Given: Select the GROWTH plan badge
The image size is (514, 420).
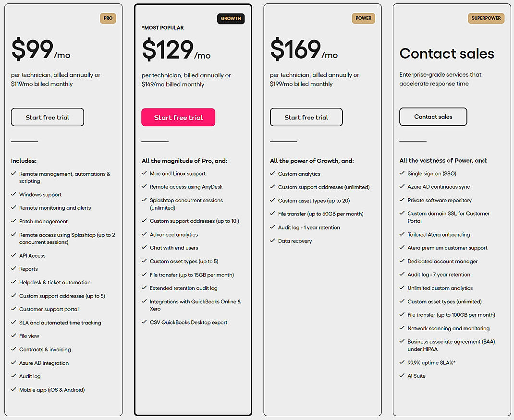Looking at the screenshot, I should click(231, 18).
